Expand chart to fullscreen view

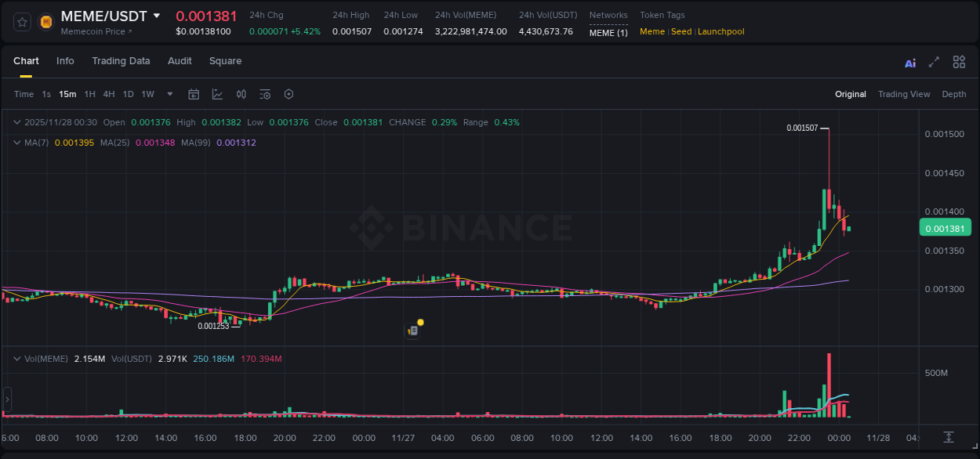pos(933,62)
